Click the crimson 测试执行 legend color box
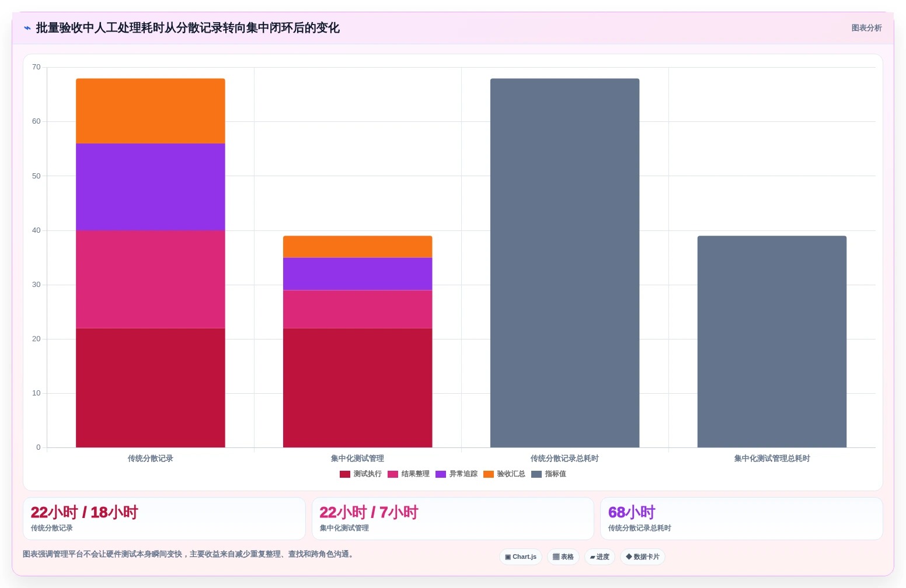 [x=345, y=474]
